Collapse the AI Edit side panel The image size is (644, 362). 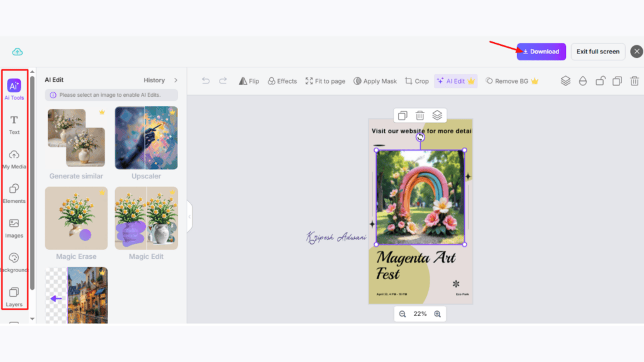click(x=190, y=216)
